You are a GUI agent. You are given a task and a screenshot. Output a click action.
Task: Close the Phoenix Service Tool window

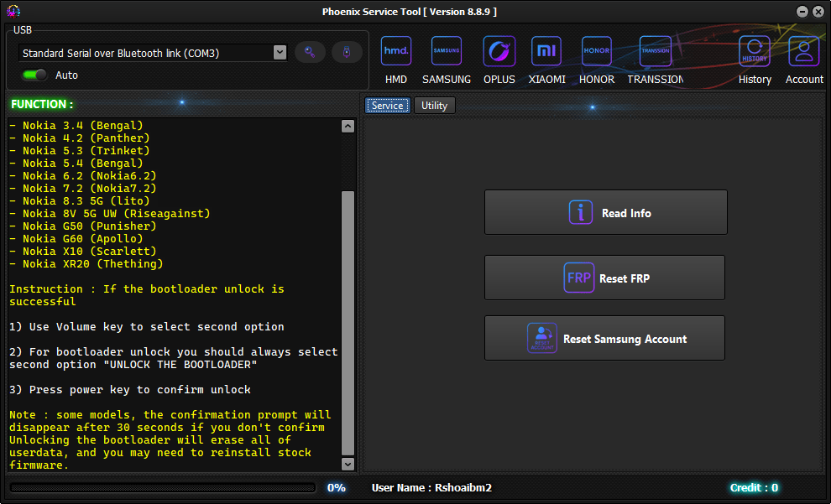click(818, 12)
